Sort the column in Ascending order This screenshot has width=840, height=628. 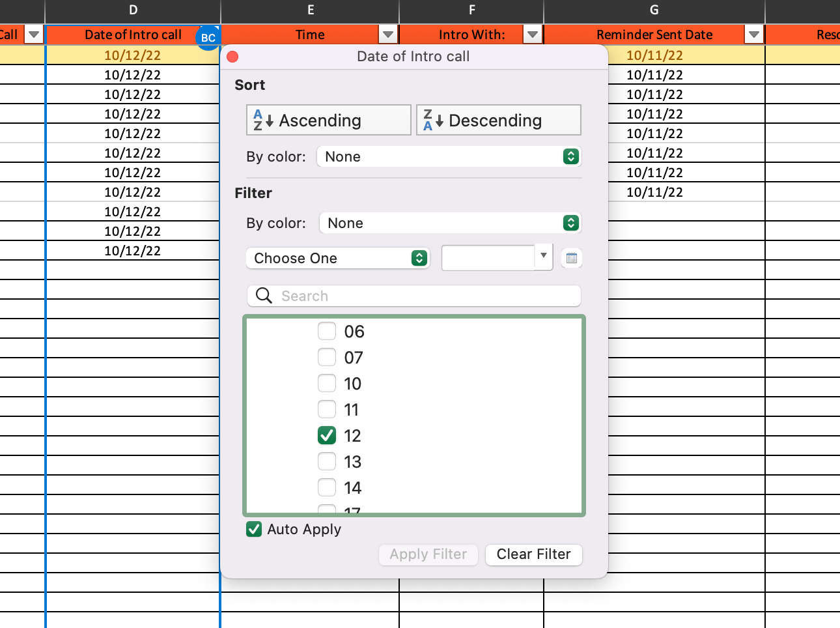pos(329,120)
